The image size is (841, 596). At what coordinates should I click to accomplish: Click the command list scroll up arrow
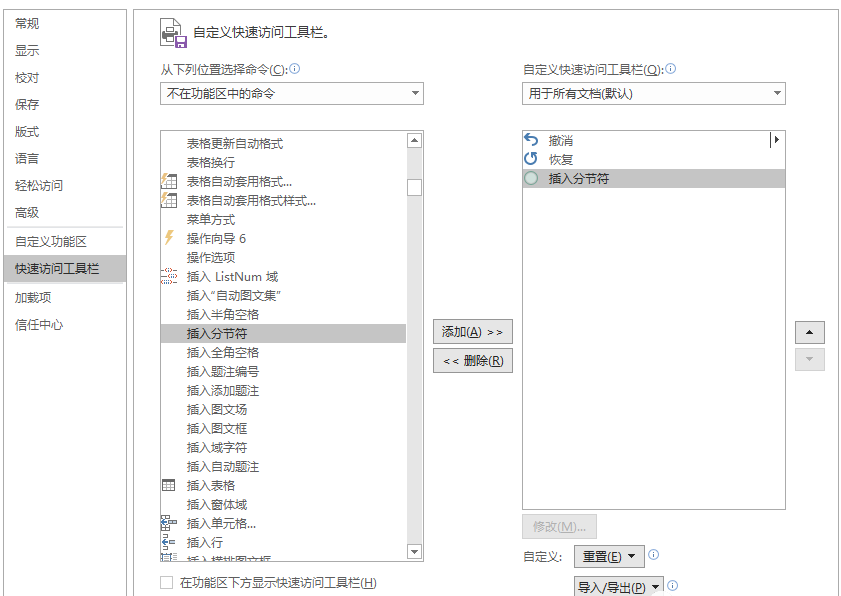tap(414, 141)
